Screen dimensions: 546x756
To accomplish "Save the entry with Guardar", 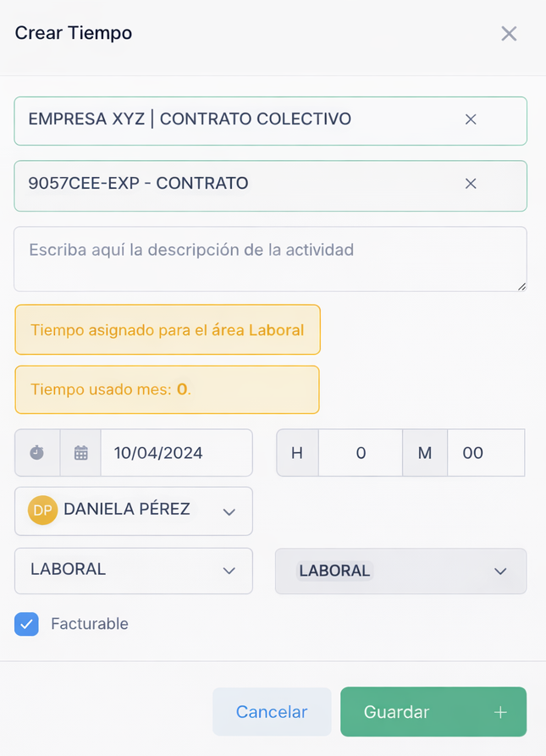I will click(x=398, y=712).
